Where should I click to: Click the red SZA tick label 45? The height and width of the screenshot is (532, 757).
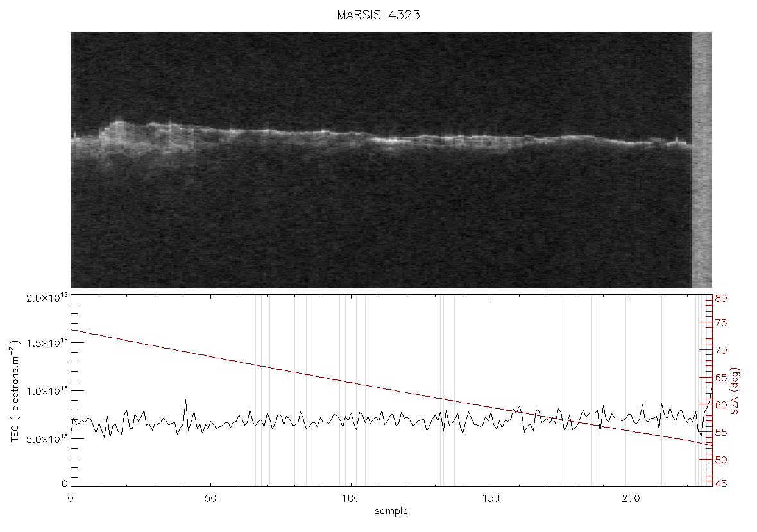pos(721,483)
